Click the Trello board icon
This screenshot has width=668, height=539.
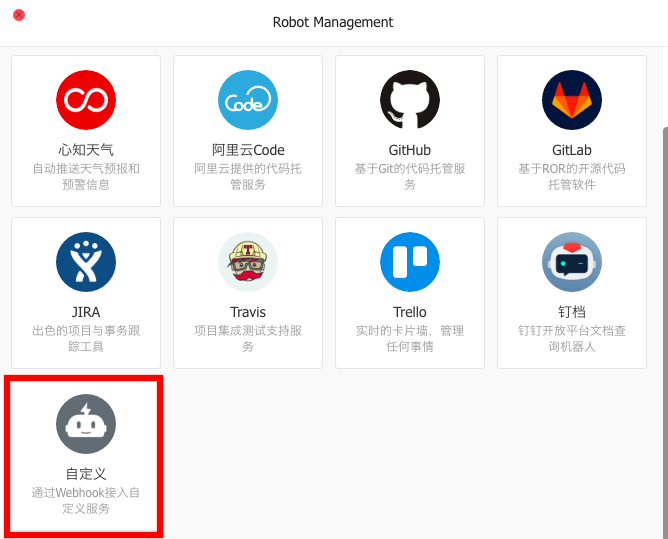click(x=410, y=262)
